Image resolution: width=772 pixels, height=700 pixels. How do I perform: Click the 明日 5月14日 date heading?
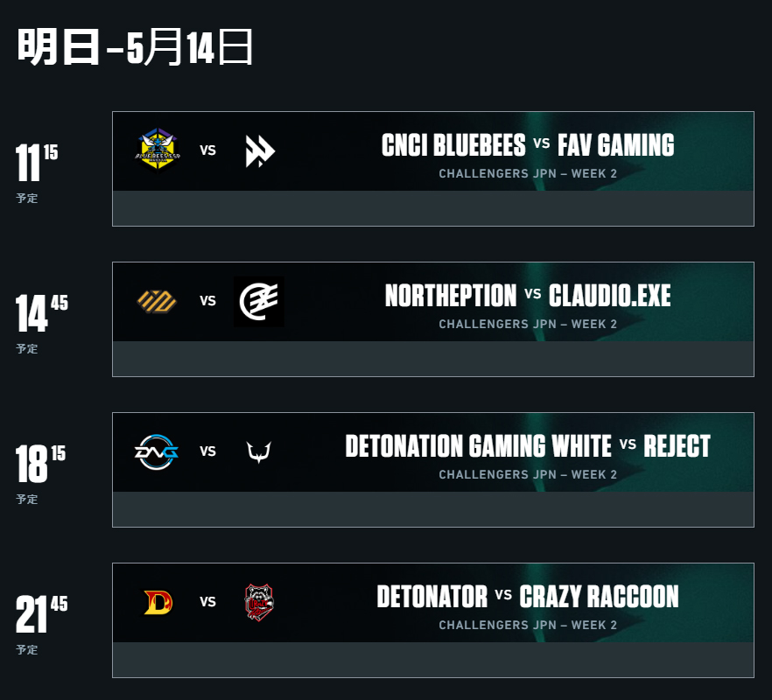coord(136,46)
